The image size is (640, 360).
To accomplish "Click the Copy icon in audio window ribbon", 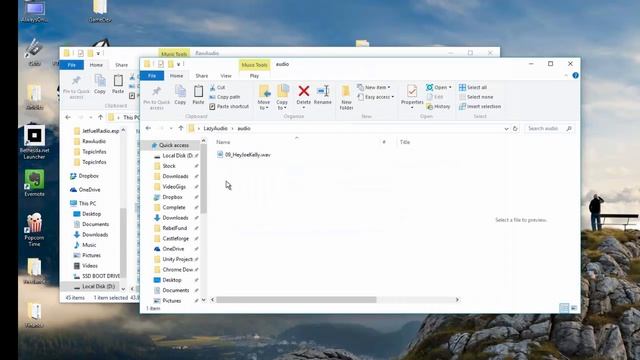I will coord(180,95).
